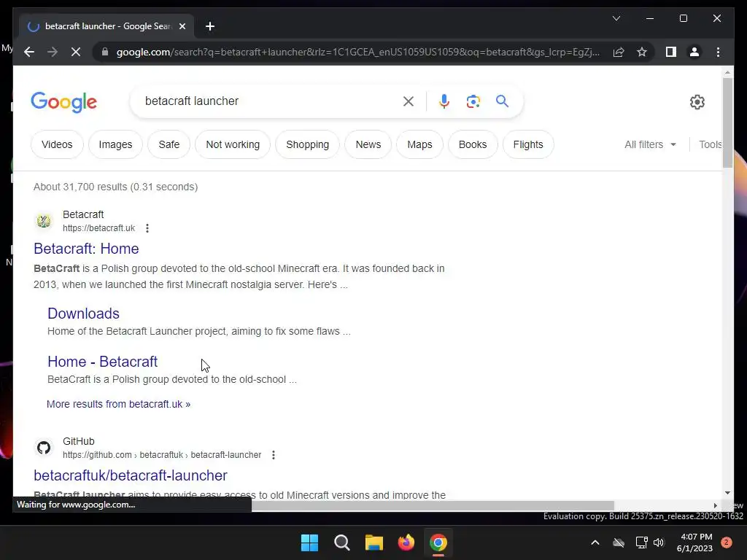
Task: Click the GitHub favicon
Action: [x=44, y=448]
